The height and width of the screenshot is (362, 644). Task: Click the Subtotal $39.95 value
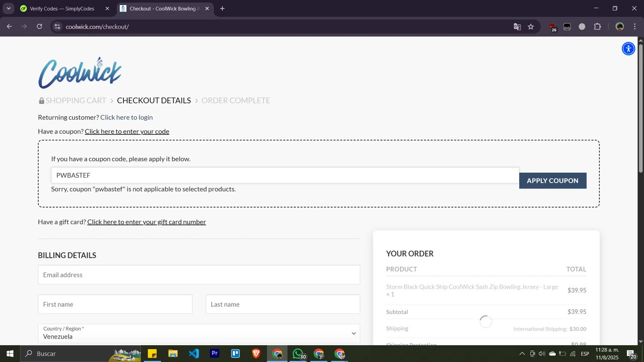(x=577, y=312)
